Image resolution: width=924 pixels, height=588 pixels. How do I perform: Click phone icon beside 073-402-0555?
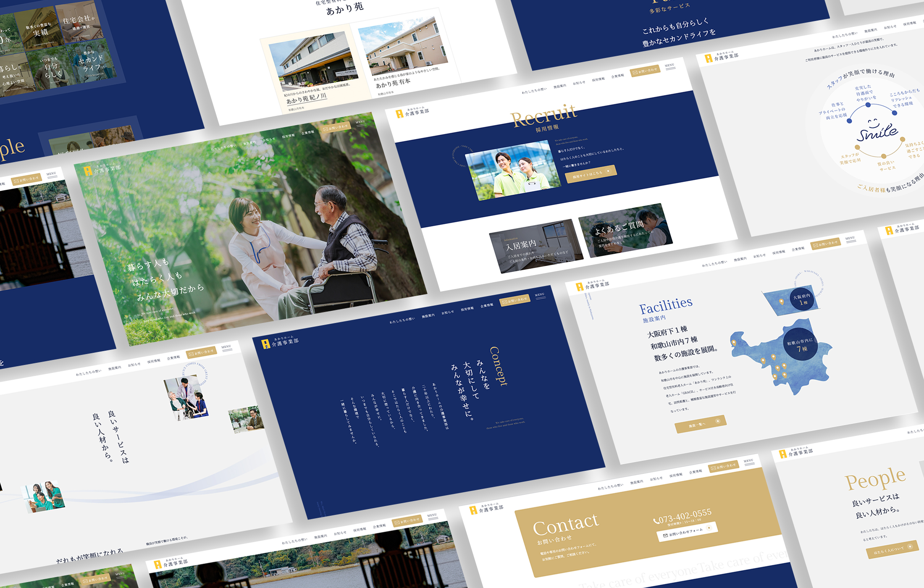click(656, 521)
